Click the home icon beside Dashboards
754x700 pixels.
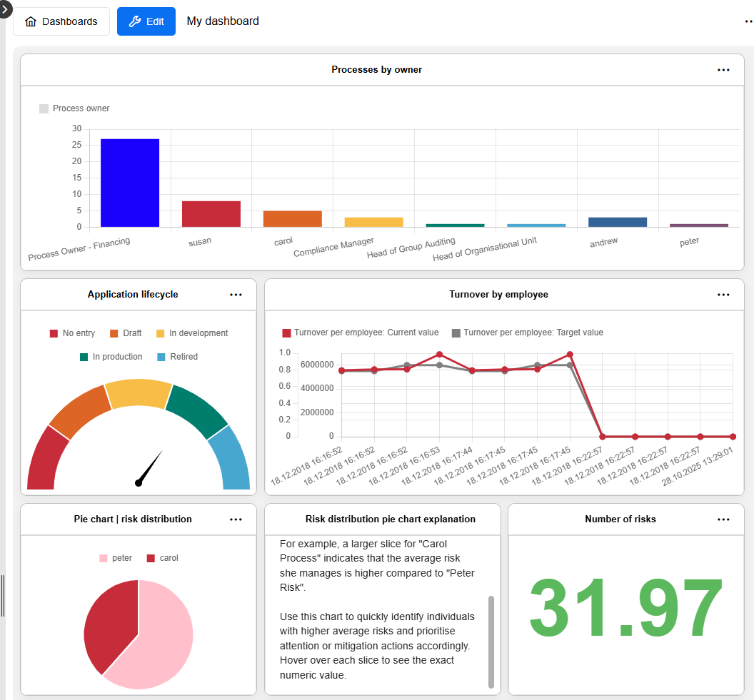(x=31, y=21)
